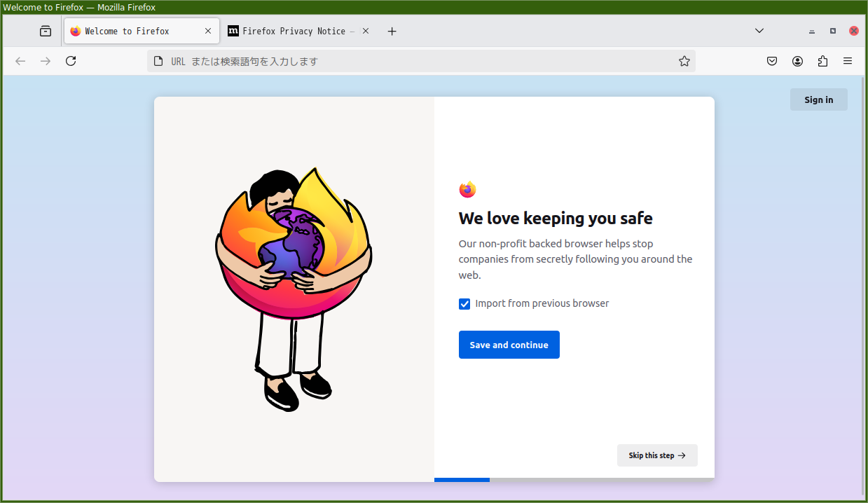Bookmark this page with the star icon
The width and height of the screenshot is (868, 503).
tap(684, 61)
